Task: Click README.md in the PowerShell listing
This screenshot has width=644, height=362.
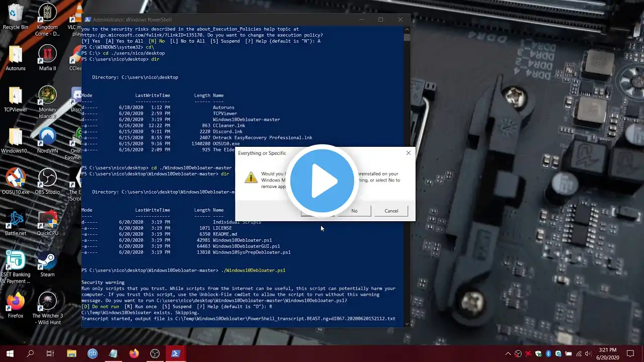Action: (225, 234)
